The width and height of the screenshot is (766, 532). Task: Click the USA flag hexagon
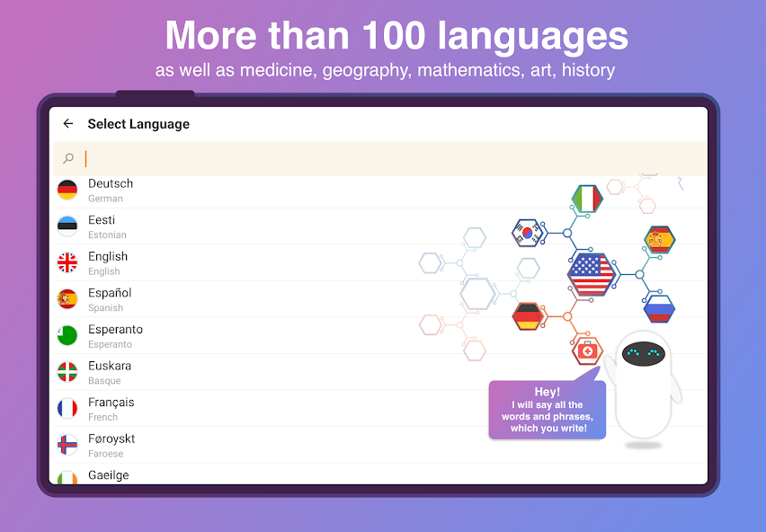tap(591, 274)
